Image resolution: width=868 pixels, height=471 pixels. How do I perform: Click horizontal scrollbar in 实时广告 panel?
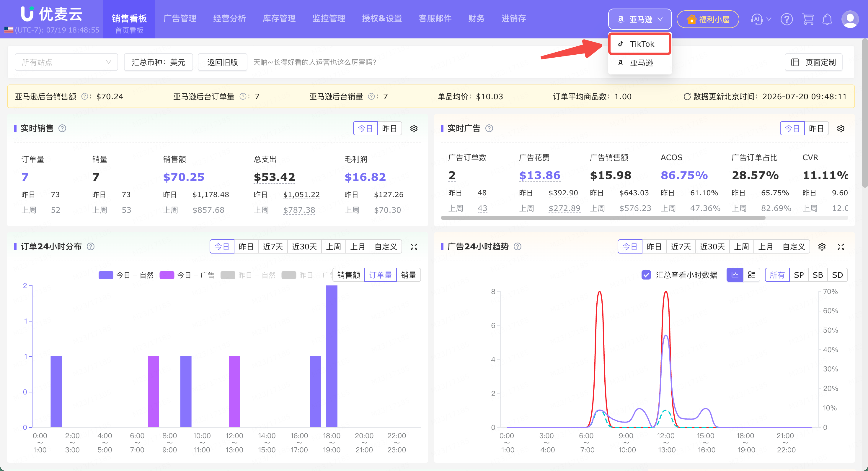click(603, 218)
